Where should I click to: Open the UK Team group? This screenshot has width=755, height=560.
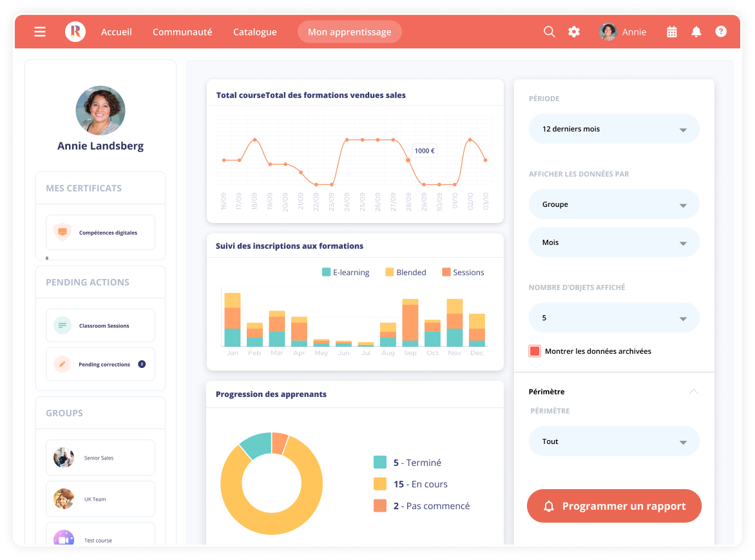tap(100, 499)
